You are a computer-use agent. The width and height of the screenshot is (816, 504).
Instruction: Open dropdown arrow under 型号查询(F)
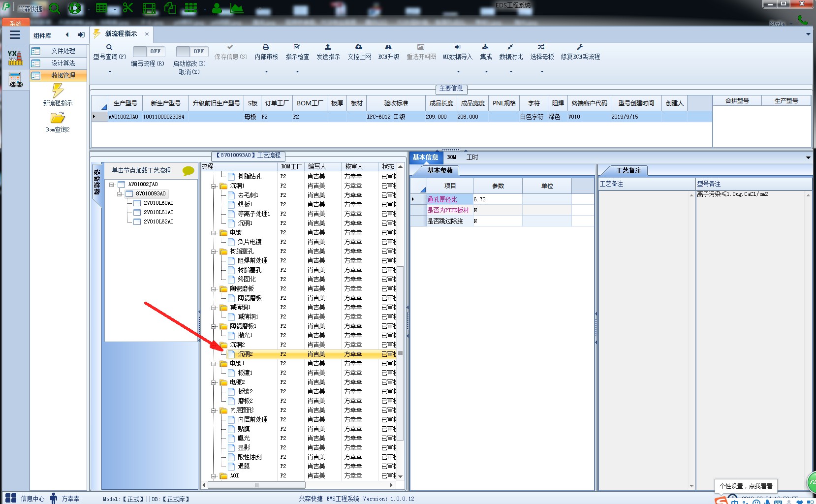(110, 72)
